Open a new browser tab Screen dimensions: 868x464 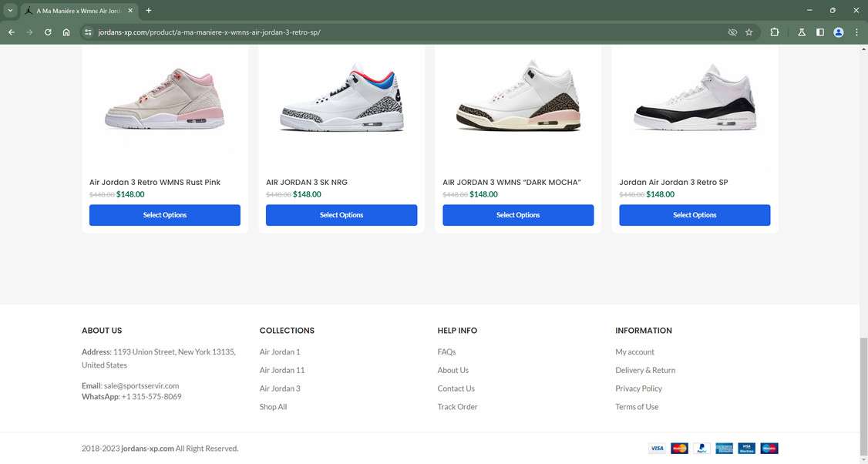coord(149,11)
